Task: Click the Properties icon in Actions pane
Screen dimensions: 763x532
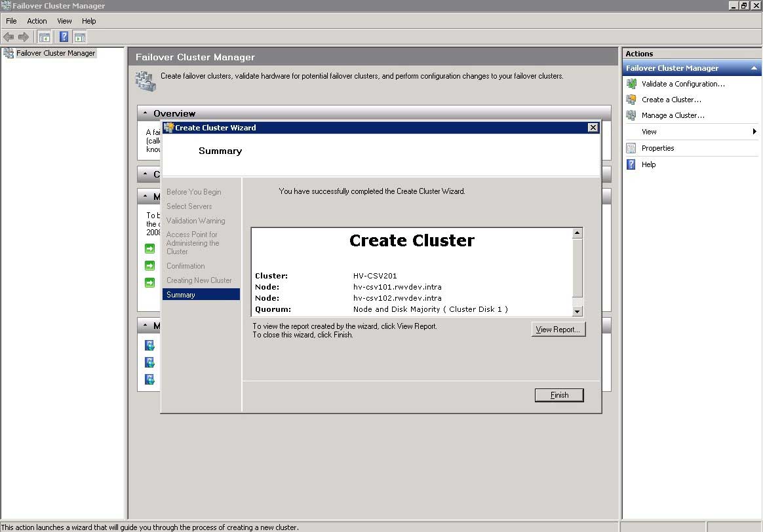Action: coord(631,148)
